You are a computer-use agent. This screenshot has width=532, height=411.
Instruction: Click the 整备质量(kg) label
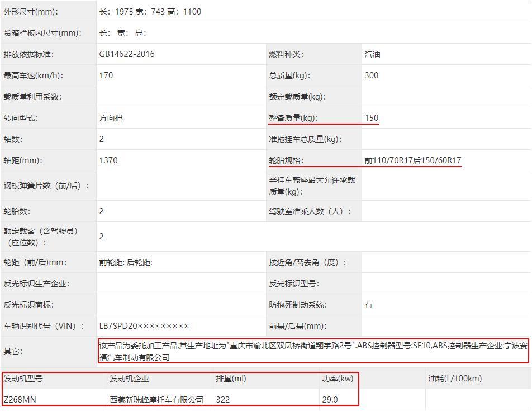tap(293, 118)
